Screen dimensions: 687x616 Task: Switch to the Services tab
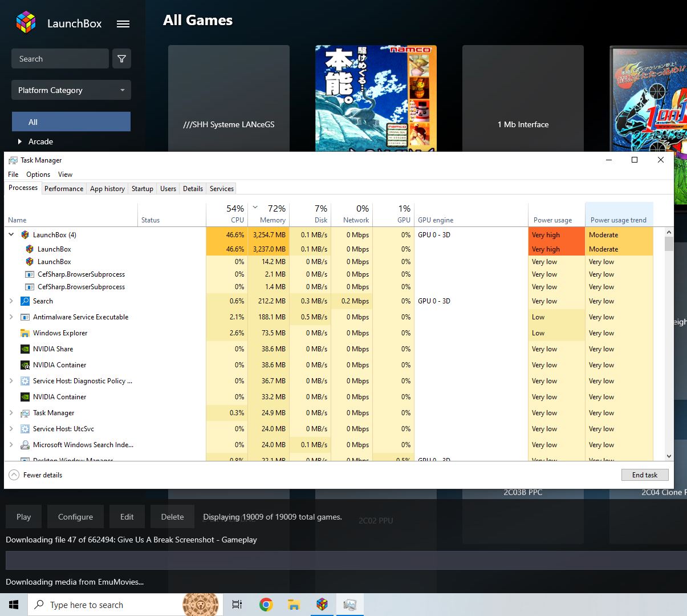point(222,189)
